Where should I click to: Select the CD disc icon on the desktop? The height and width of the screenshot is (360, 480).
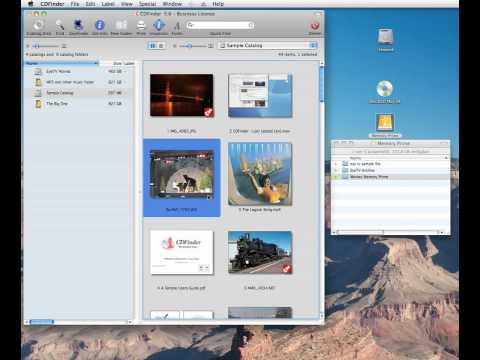point(384,89)
